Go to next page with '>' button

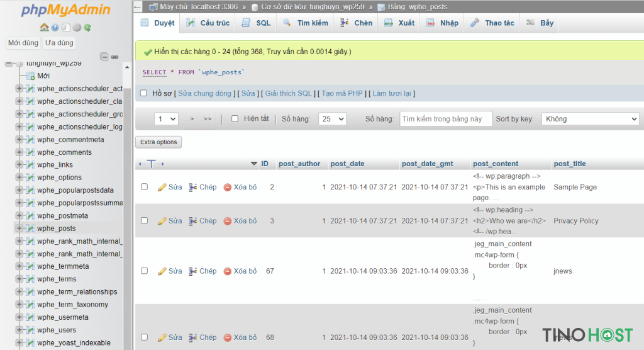coord(192,119)
